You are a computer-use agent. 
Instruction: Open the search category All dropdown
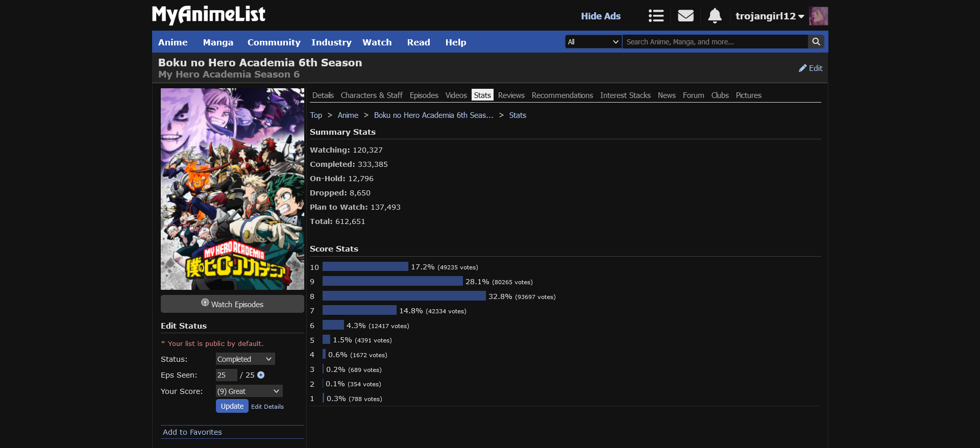pyautogui.click(x=593, y=42)
